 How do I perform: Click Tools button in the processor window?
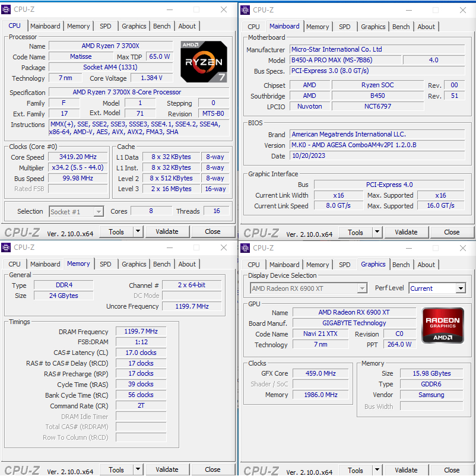pyautogui.click(x=116, y=231)
